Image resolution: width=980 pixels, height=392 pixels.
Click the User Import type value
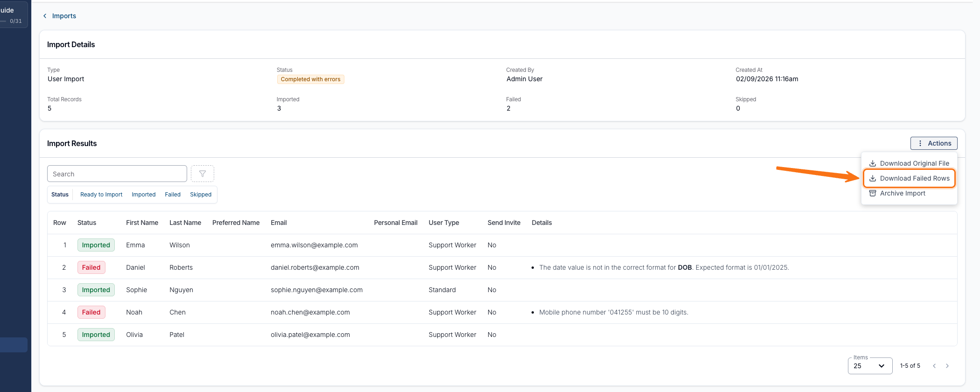[x=66, y=79]
